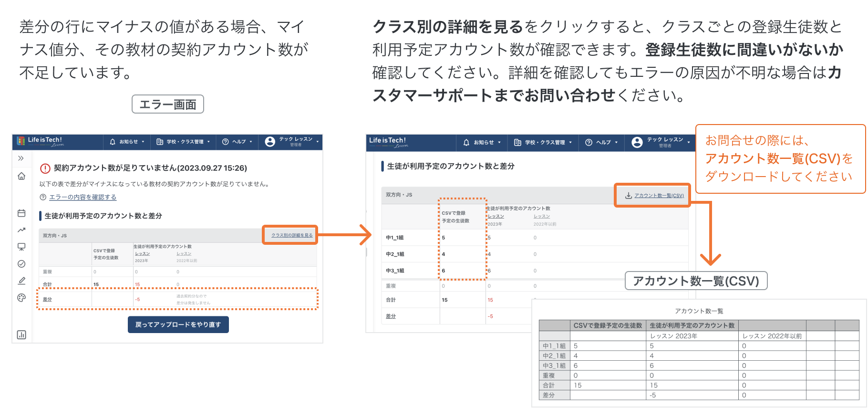
Task: Open テック レッスン account menu on error screen
Action: point(292,142)
